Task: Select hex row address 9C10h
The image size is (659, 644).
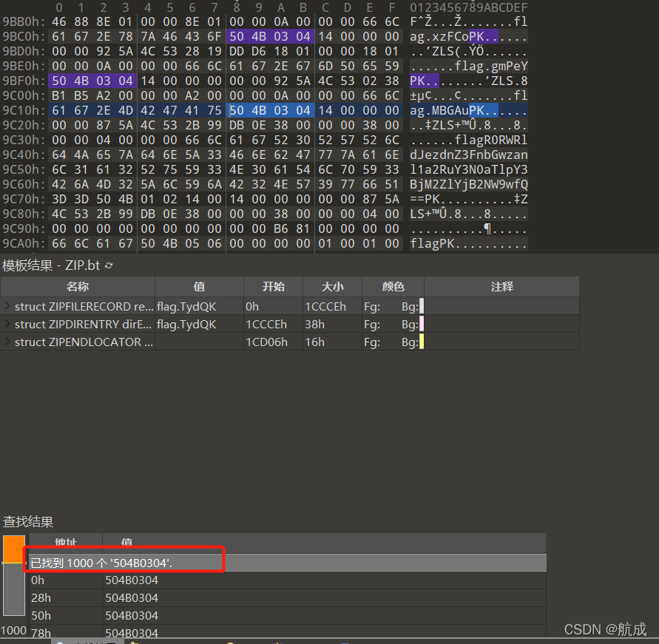Action: [x=24, y=110]
